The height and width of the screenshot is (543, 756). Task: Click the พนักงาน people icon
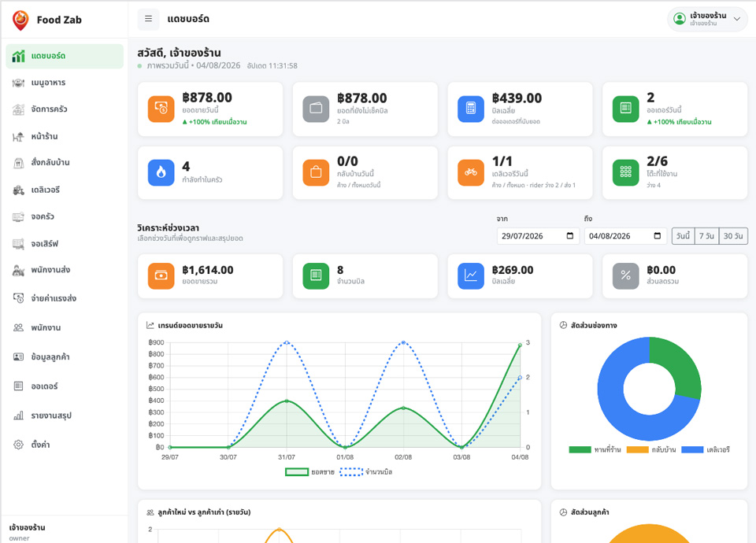pyautogui.click(x=18, y=327)
